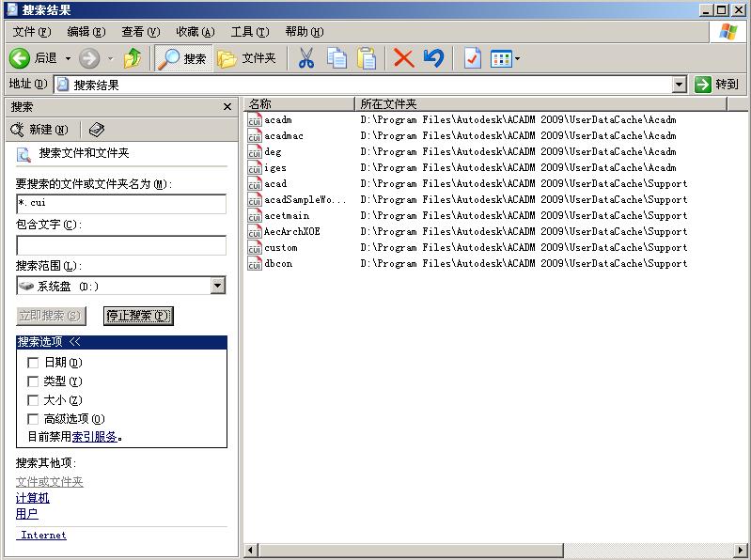Viewport: 751px width, 560px height.
Task: Open the Tools (工具) menu
Action: [x=250, y=32]
